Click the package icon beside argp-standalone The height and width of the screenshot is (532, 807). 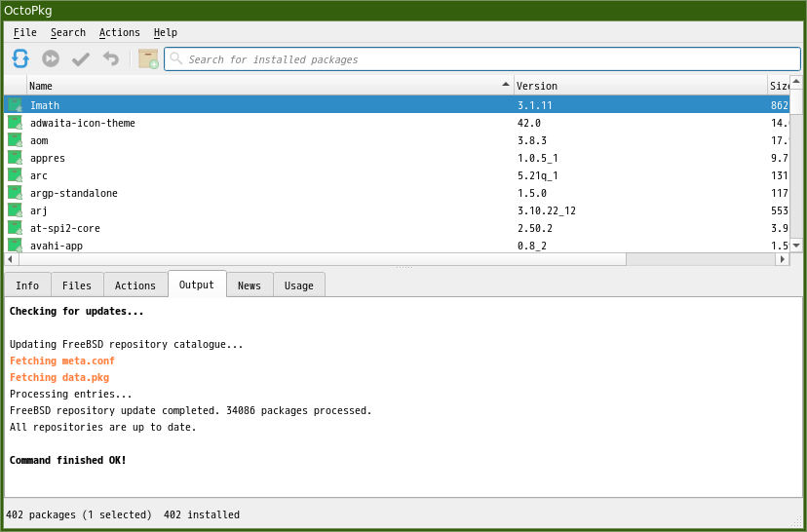click(15, 192)
